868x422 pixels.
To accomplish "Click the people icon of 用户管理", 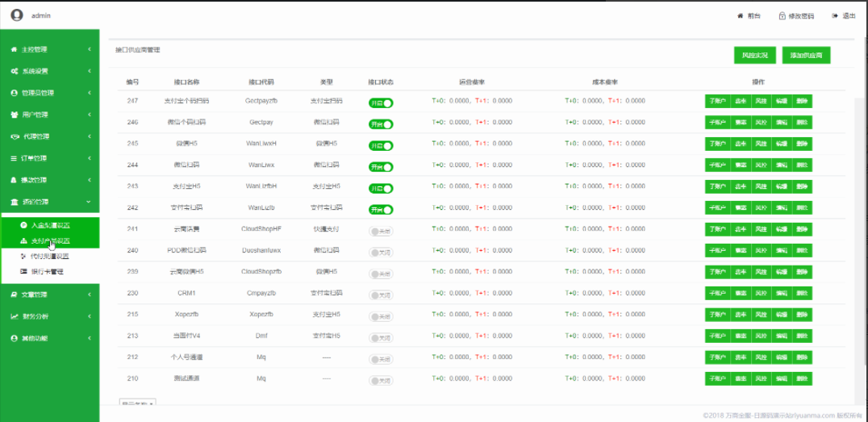I will tap(15, 115).
